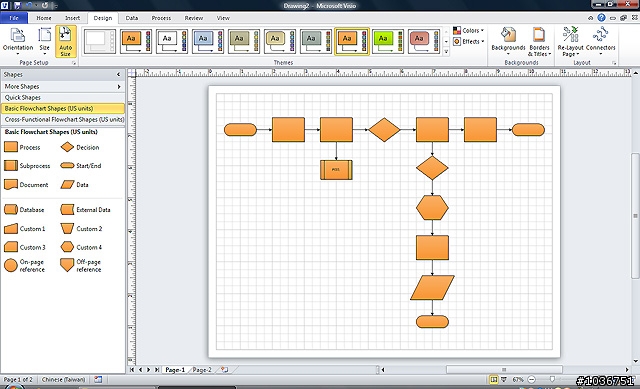Switch to the View tab
The image size is (640, 389).
coord(223,18)
